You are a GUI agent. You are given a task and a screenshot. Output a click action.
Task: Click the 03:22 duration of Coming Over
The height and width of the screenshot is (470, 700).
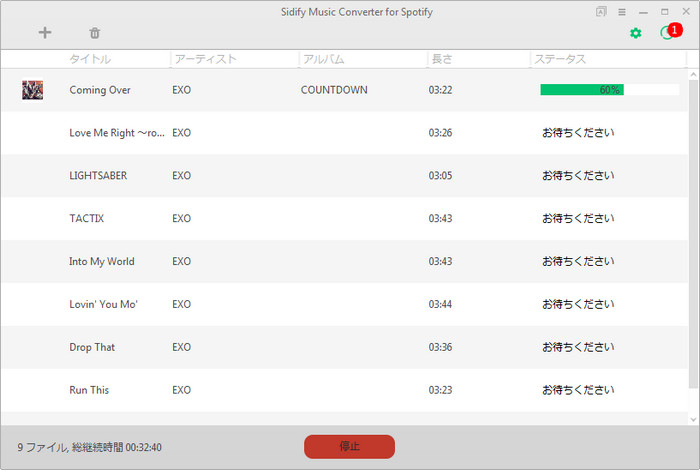pyautogui.click(x=440, y=90)
